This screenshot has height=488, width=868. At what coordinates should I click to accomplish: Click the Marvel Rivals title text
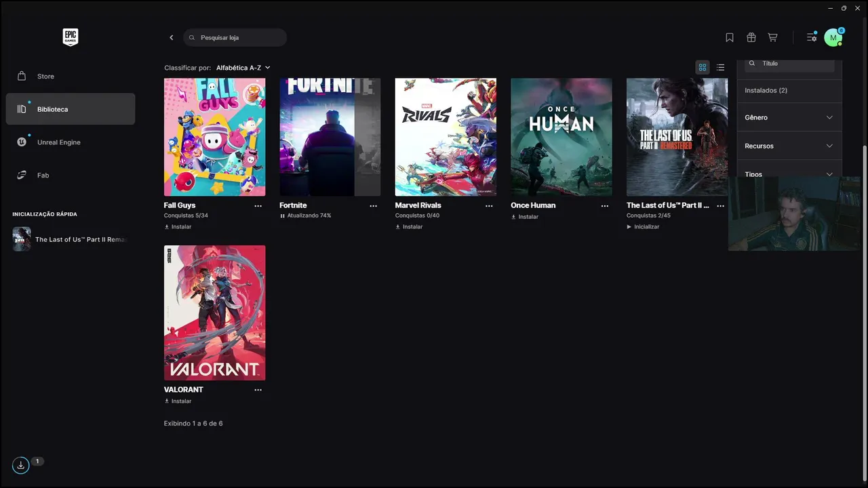click(418, 205)
